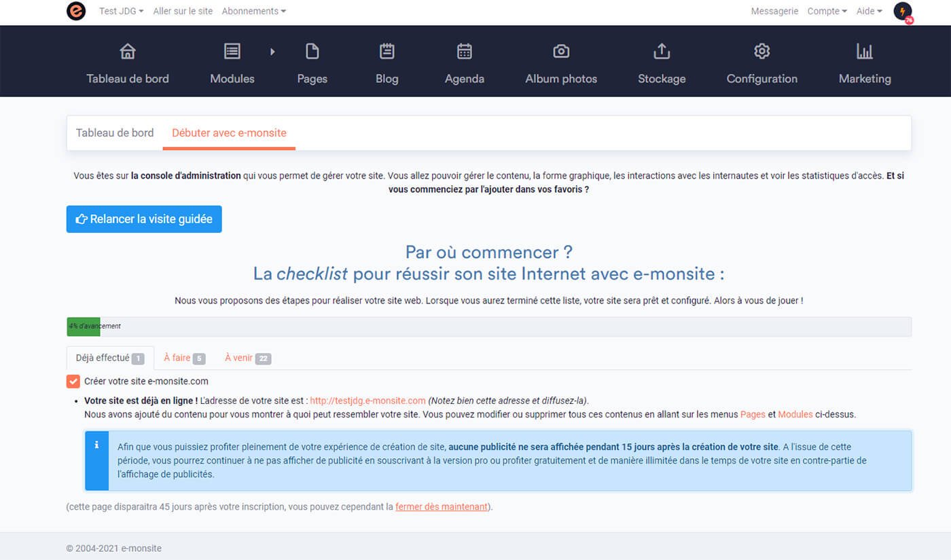Expand the Test JDG dropdown
Image resolution: width=951 pixels, height=560 pixels.
[122, 11]
